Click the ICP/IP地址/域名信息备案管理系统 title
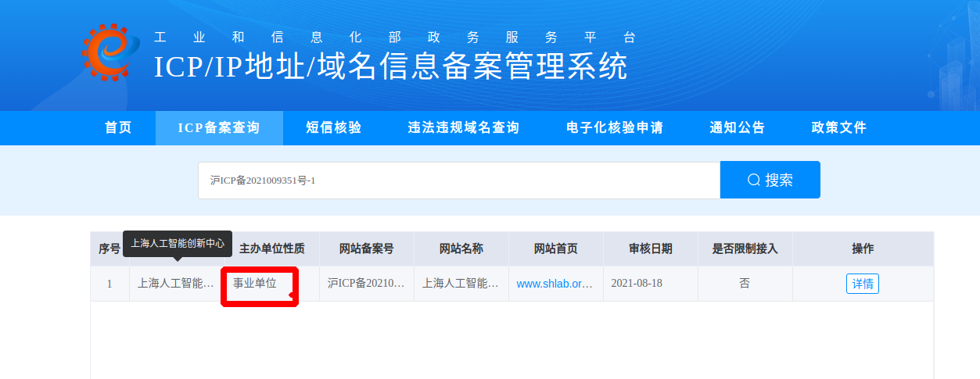 pos(391,66)
